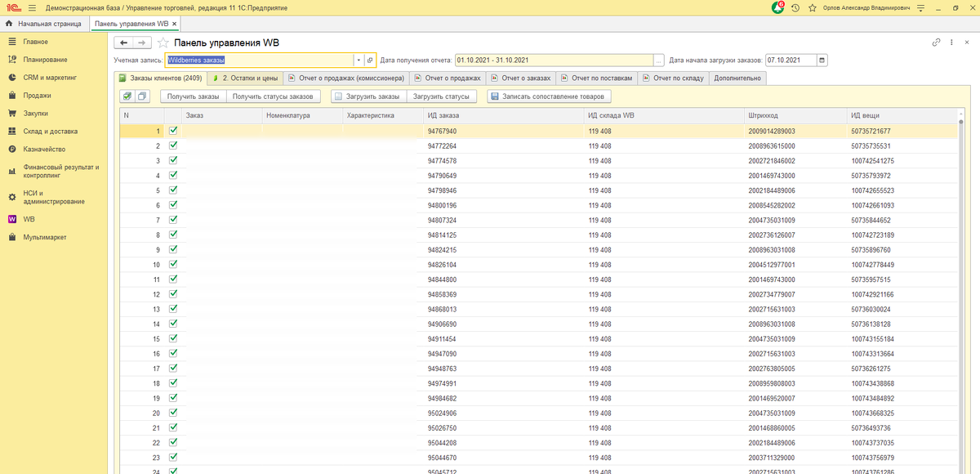Select barcode cell 2002721846002

pos(795,160)
